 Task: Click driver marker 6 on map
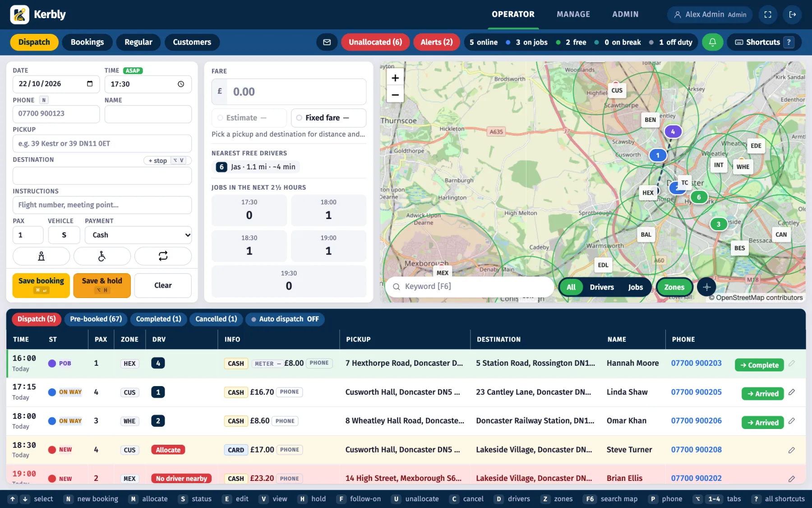[x=699, y=197]
